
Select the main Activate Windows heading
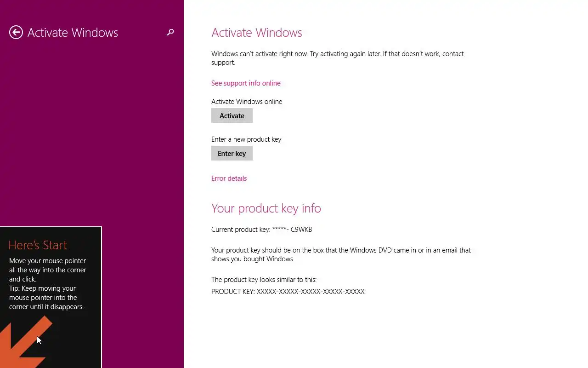click(257, 33)
